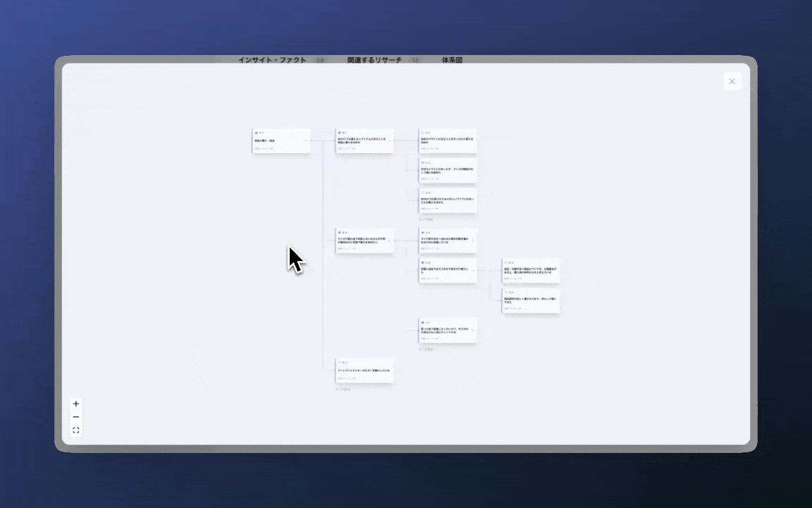Open the 体系図 tab
This screenshot has width=812, height=508.
[452, 59]
